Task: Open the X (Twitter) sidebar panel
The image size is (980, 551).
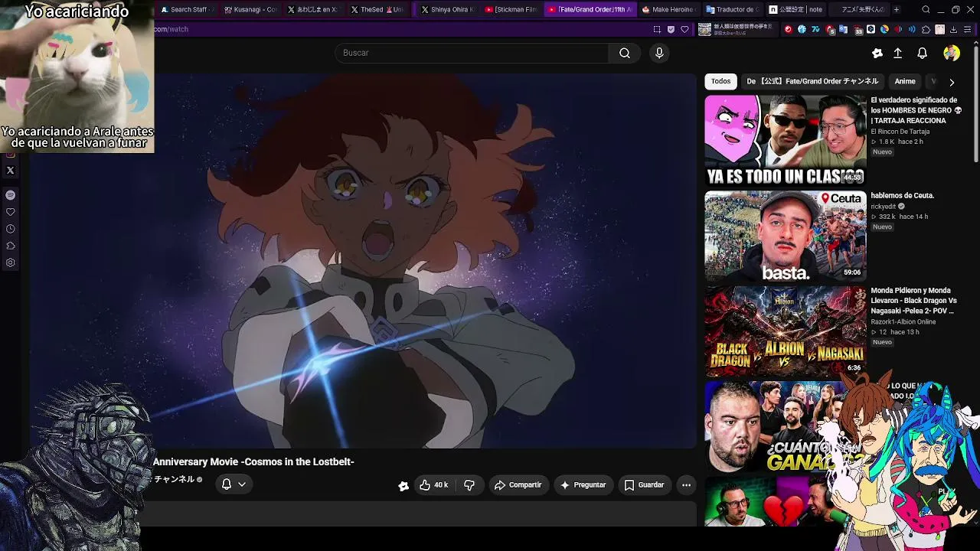Action: (x=11, y=171)
